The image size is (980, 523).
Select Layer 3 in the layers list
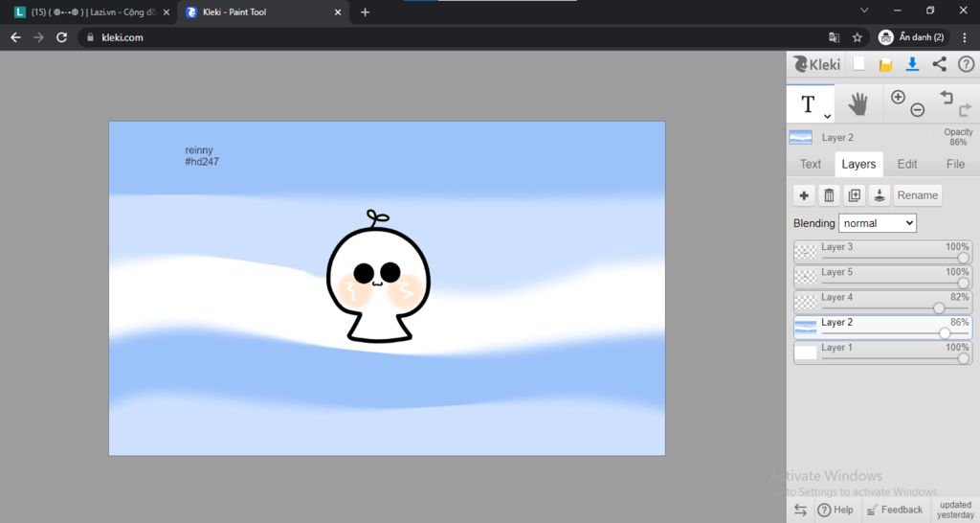882,252
